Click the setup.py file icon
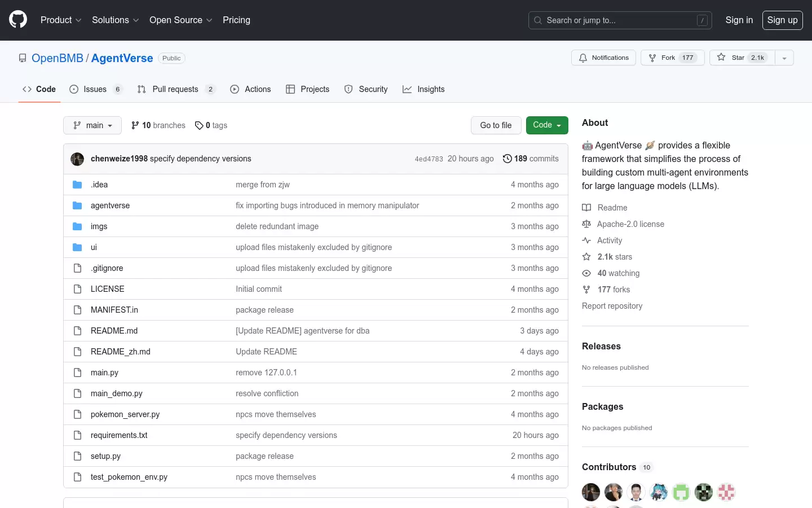 point(77,456)
